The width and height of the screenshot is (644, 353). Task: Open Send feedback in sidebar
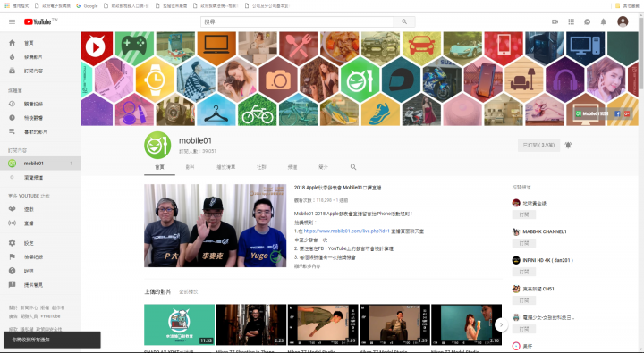(x=40, y=285)
